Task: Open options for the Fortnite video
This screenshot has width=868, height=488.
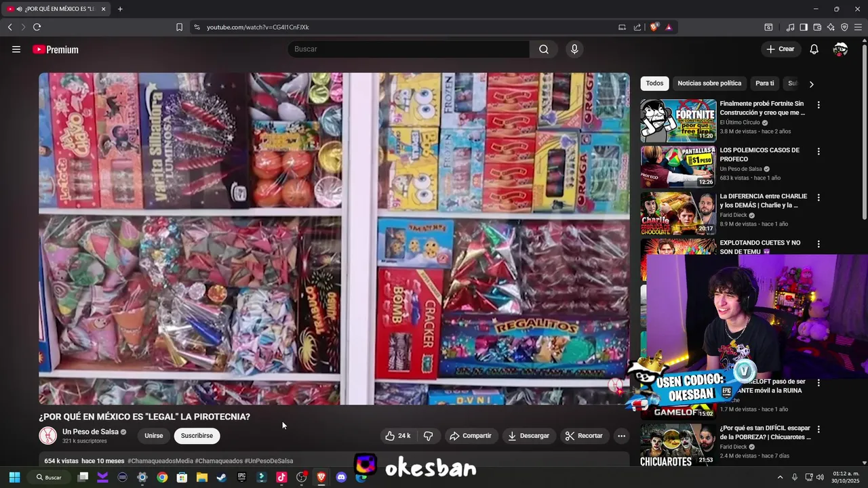Action: (x=818, y=105)
